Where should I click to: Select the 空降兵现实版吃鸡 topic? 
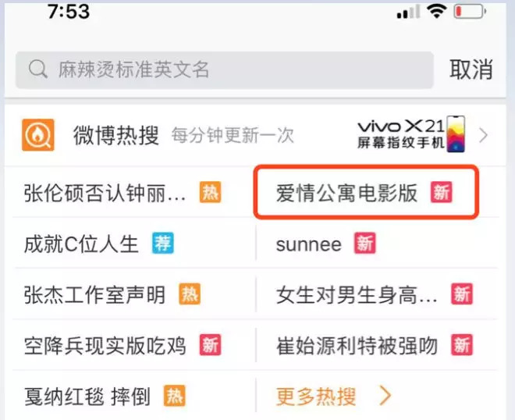click(x=105, y=345)
